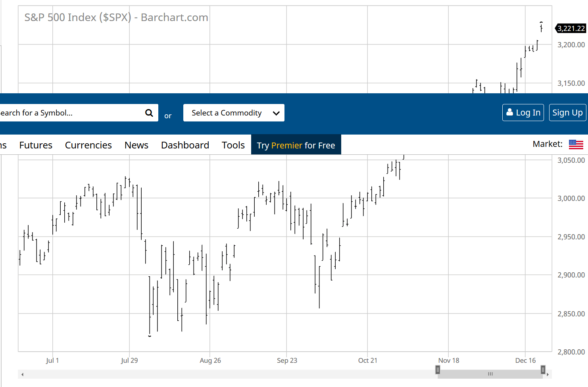The height and width of the screenshot is (387, 588).
Task: Open the Tools menu
Action: pos(233,145)
